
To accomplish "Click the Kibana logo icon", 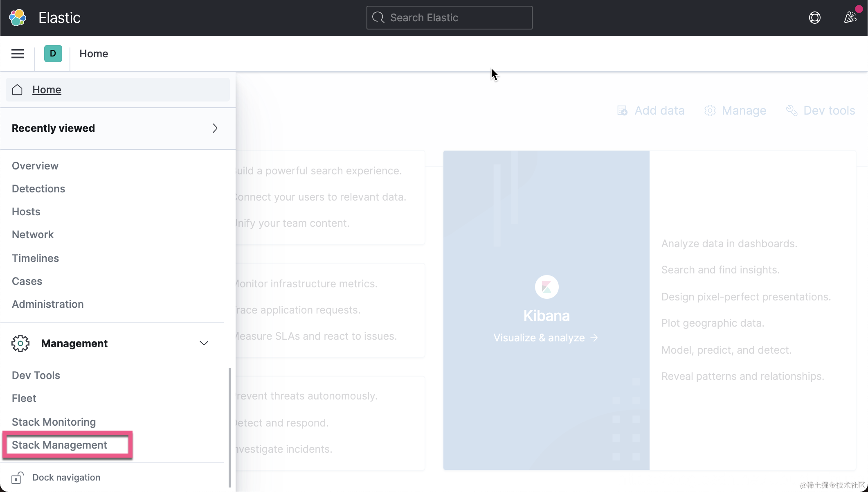I will point(546,287).
